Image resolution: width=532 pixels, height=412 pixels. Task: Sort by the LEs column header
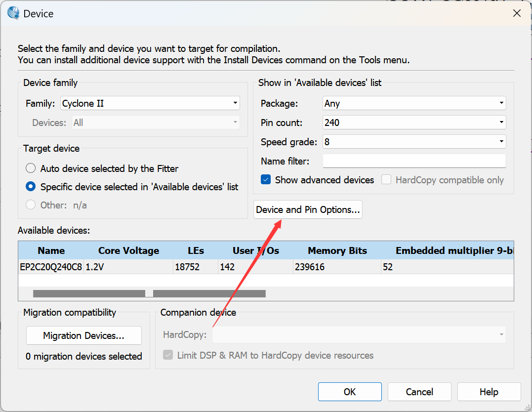point(196,250)
